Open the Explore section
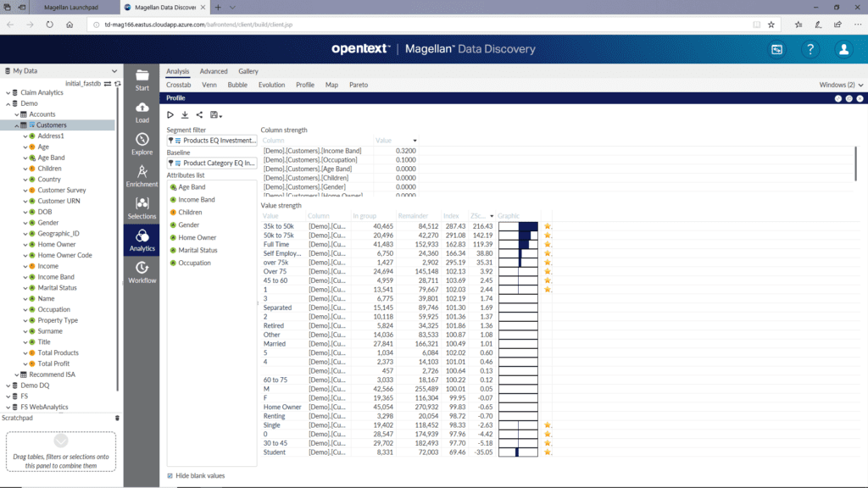 [142, 144]
